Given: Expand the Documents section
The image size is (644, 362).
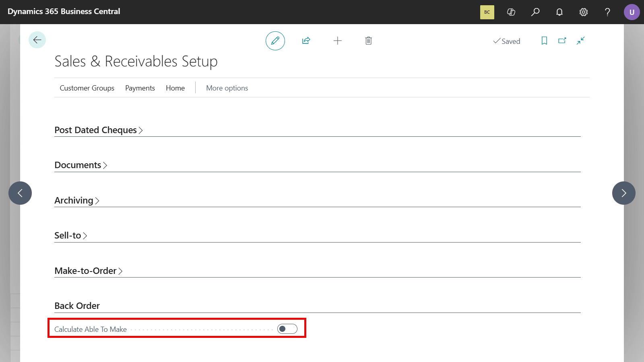Looking at the screenshot, I should (x=81, y=165).
